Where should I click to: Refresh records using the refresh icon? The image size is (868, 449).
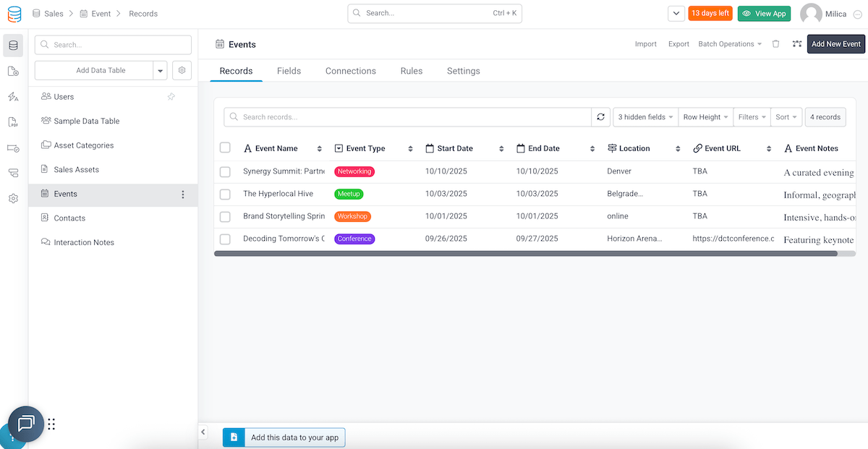pyautogui.click(x=601, y=116)
